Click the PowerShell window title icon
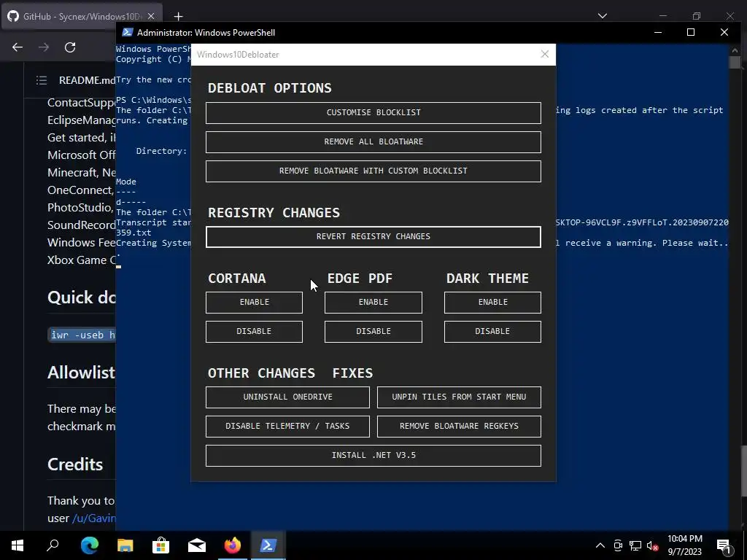747x560 pixels. [x=127, y=32]
